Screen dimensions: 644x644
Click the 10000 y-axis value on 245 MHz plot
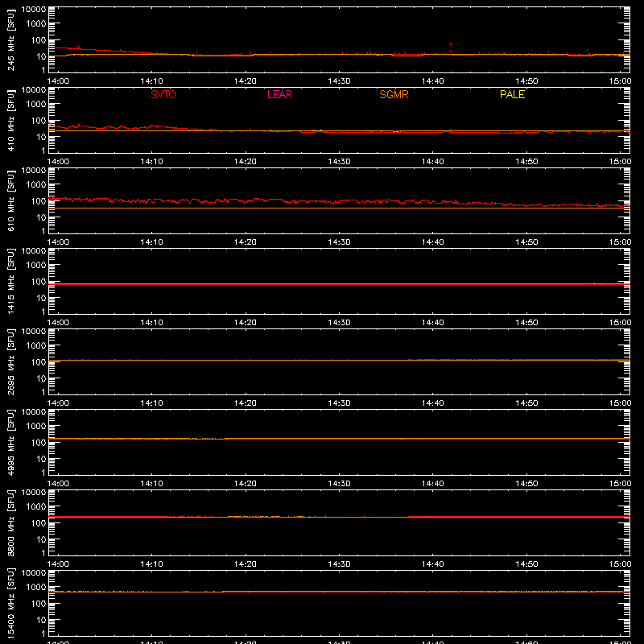coord(34,10)
